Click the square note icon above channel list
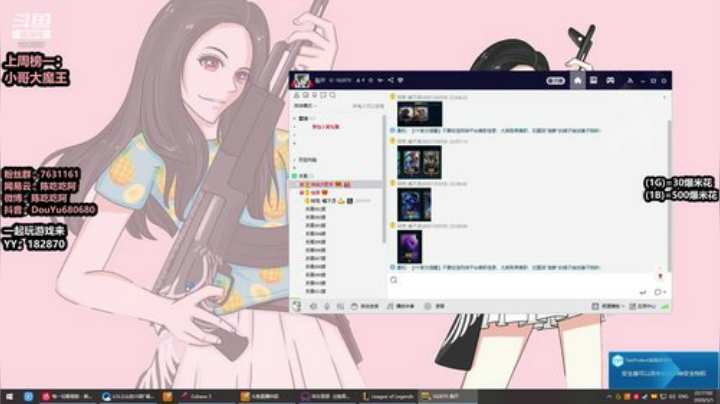The image size is (720, 404). (x=323, y=95)
